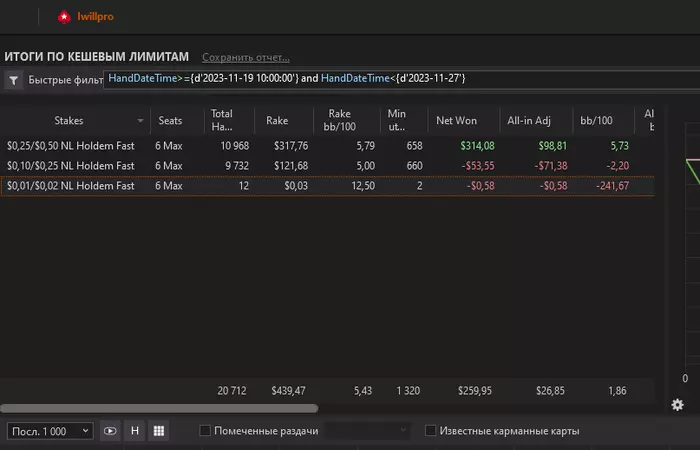
Task: Click the H hand view button
Action: click(x=134, y=431)
